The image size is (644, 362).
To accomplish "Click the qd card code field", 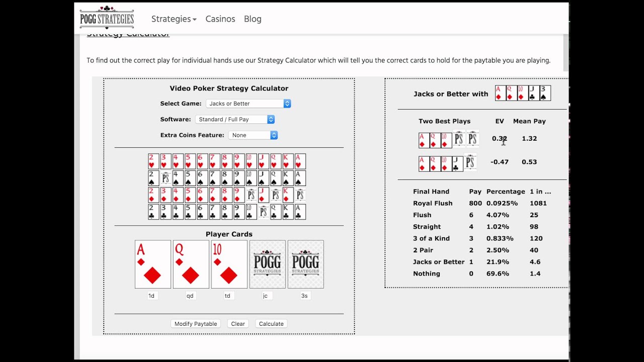I will [x=191, y=296].
